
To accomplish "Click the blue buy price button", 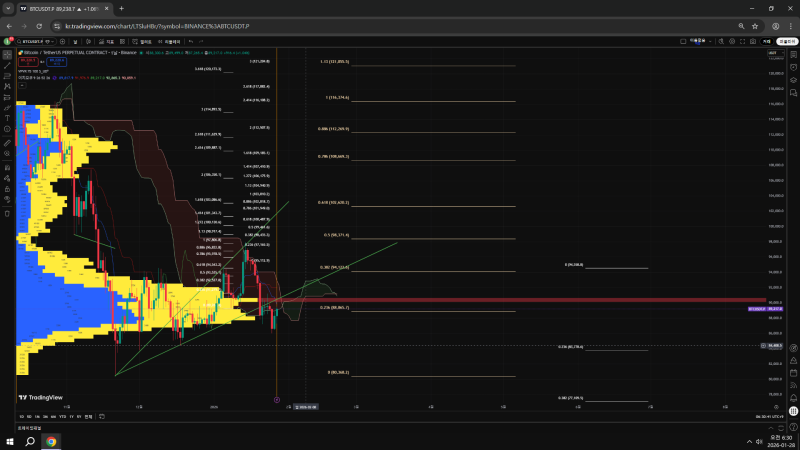I will click(x=56, y=62).
